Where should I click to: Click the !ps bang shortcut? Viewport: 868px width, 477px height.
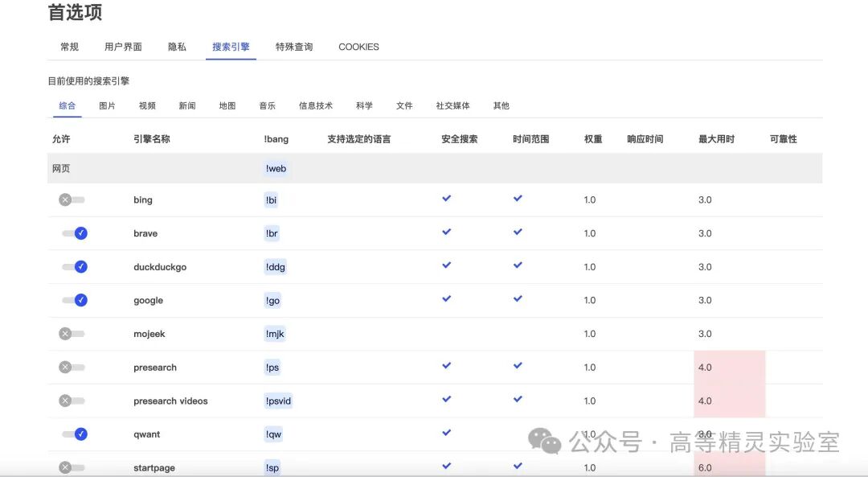tap(272, 368)
